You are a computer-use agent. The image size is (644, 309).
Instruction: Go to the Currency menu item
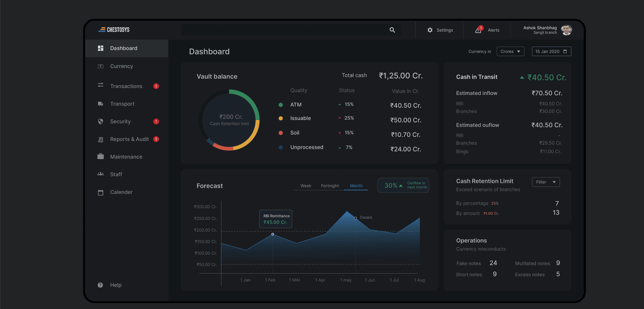(x=121, y=66)
